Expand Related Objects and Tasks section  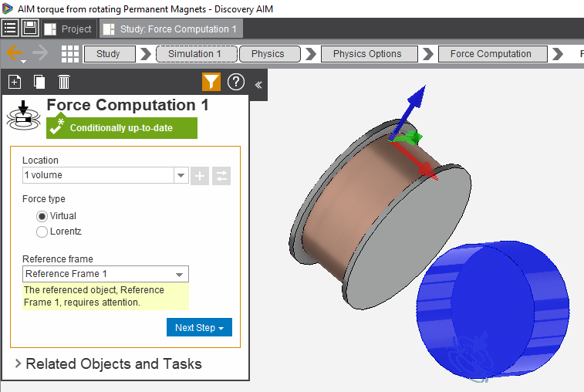(x=18, y=363)
